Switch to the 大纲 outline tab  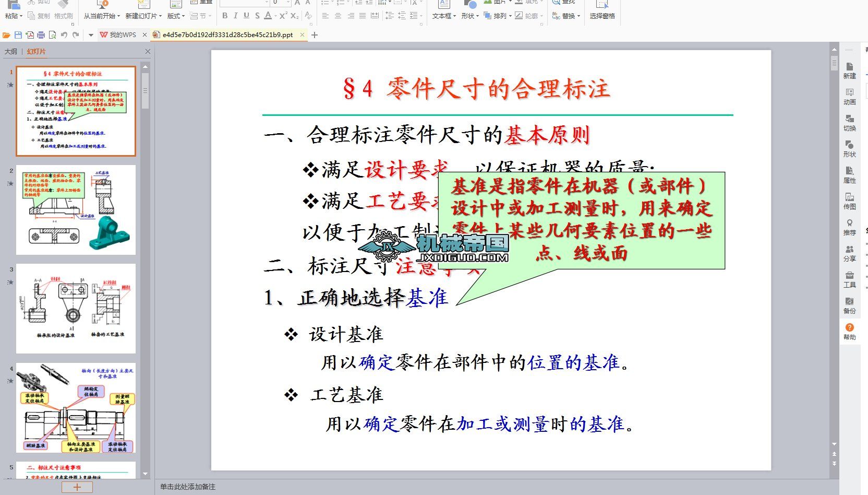10,52
